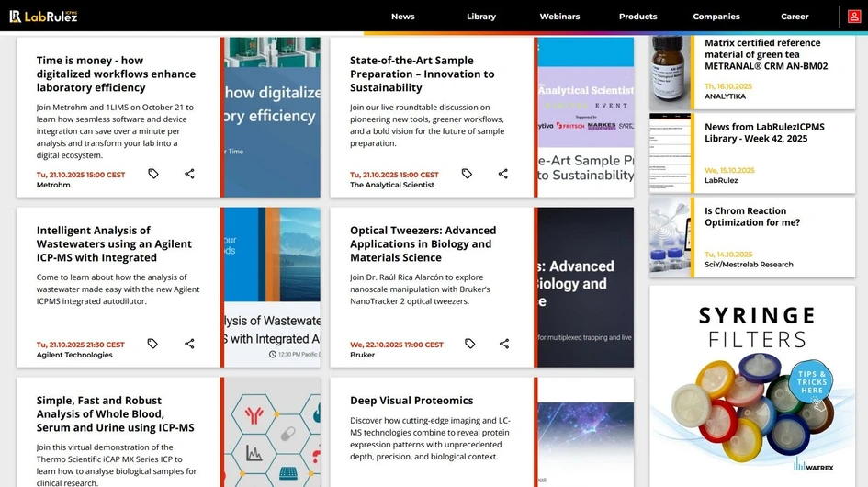
Task: Open 'Time is money' webinar title
Action: click(x=117, y=74)
